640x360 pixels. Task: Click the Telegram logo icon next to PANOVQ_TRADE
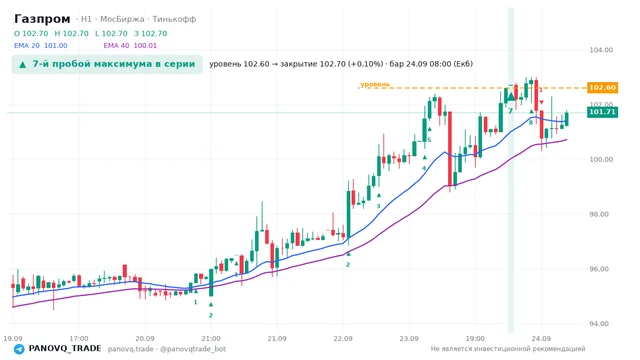tap(19, 349)
